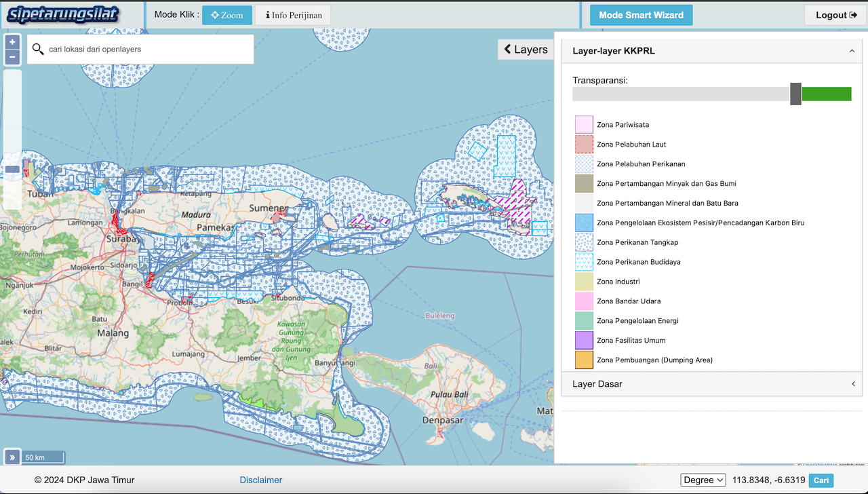Open the Disclaimer link
868x494 pixels.
pyautogui.click(x=261, y=480)
